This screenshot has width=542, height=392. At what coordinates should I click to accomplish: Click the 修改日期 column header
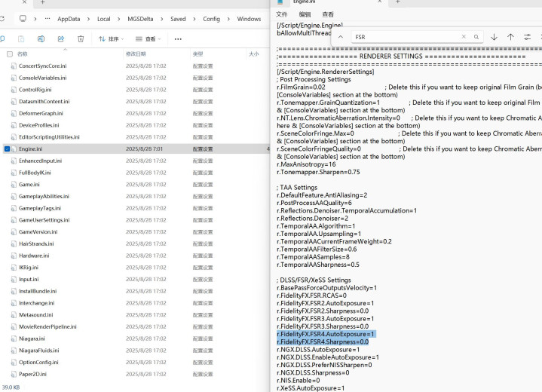(135, 54)
